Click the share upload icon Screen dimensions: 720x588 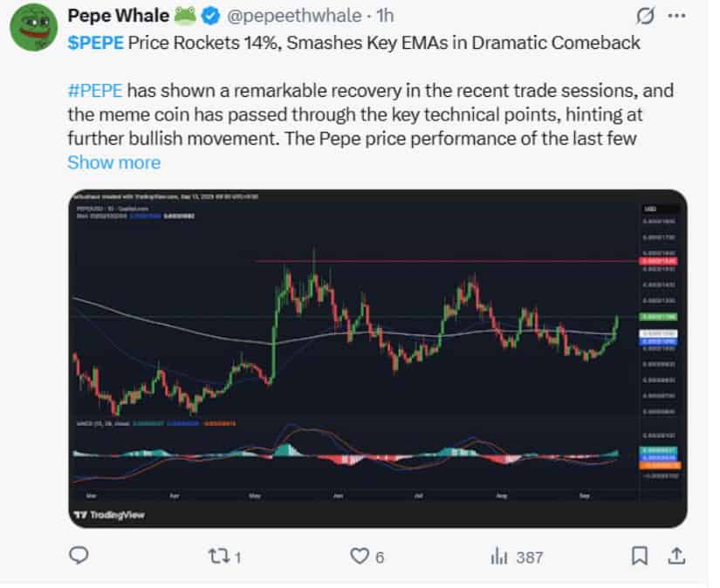point(676,556)
